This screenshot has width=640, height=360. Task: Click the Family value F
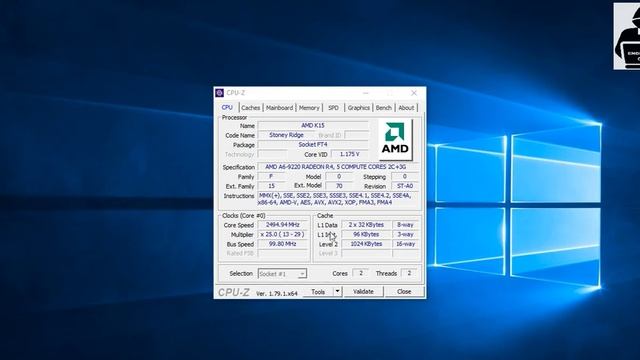click(x=271, y=176)
